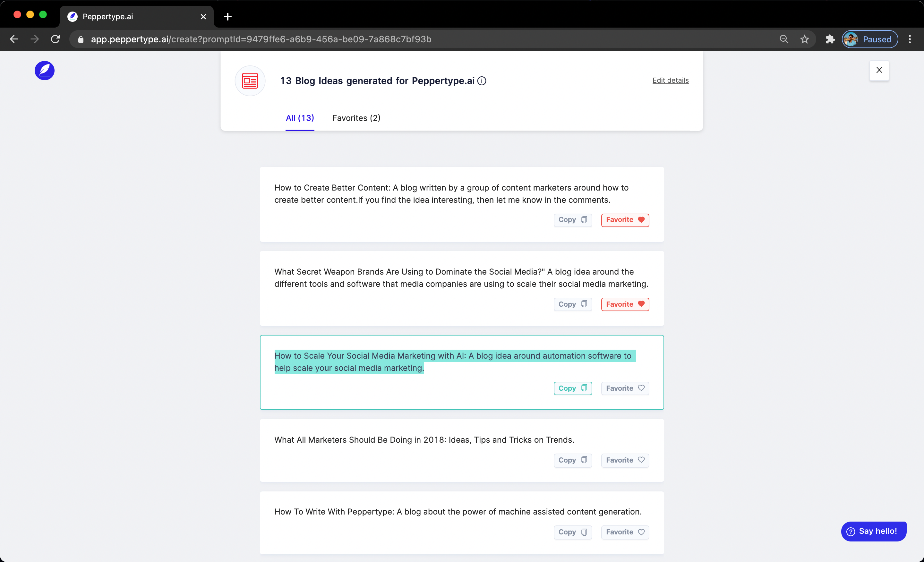The height and width of the screenshot is (562, 924).
Task: Click the info icon next to title
Action: tap(483, 81)
